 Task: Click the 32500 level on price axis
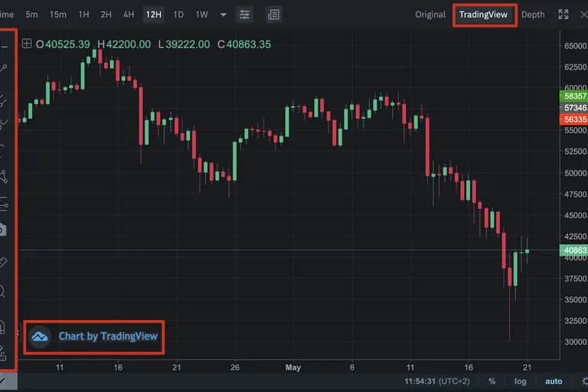(x=576, y=321)
